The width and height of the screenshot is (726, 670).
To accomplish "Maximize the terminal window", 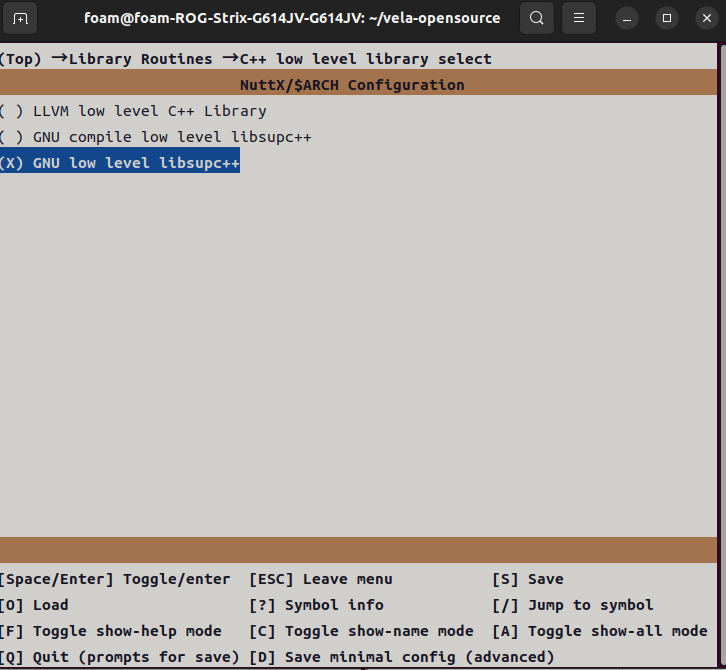I will tap(667, 19).
